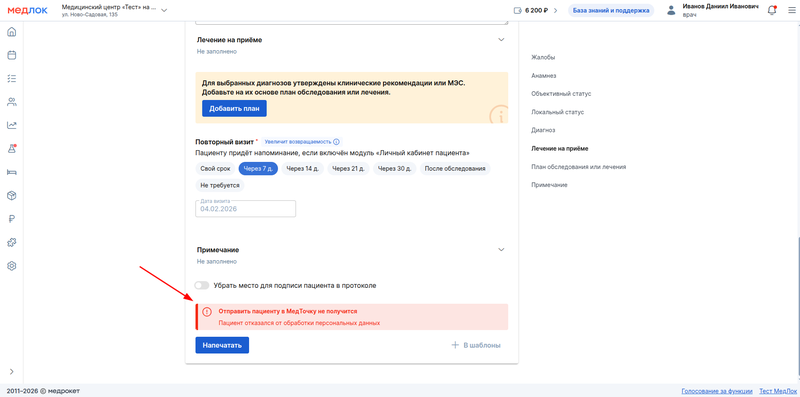Click the МедЛок logo

pos(28,10)
